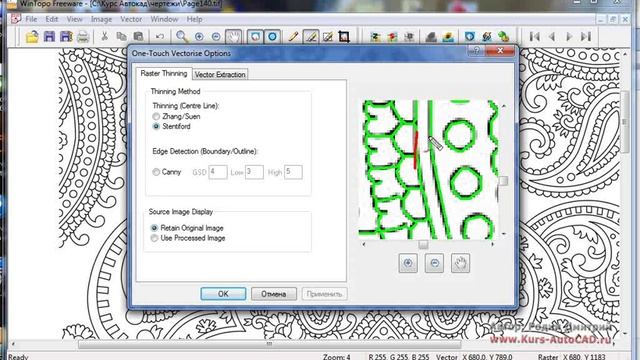Viewport: 640px width, 360px height.
Task: Open the Vector menu
Action: pyautogui.click(x=131, y=19)
